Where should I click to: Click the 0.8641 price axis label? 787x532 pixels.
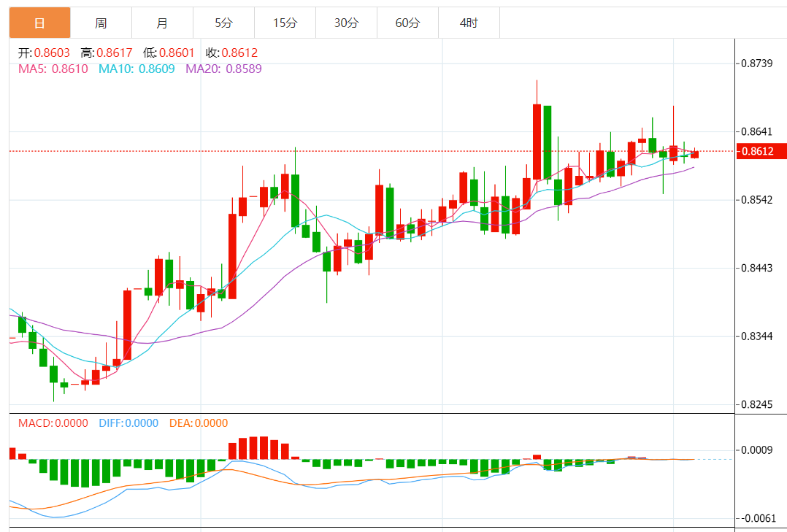pyautogui.click(x=757, y=131)
